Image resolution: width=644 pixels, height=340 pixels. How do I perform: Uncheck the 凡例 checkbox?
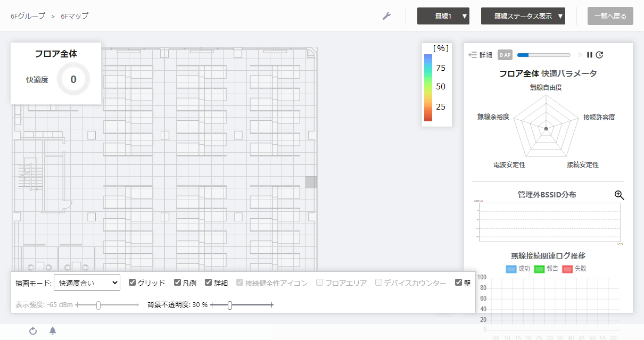click(x=178, y=283)
